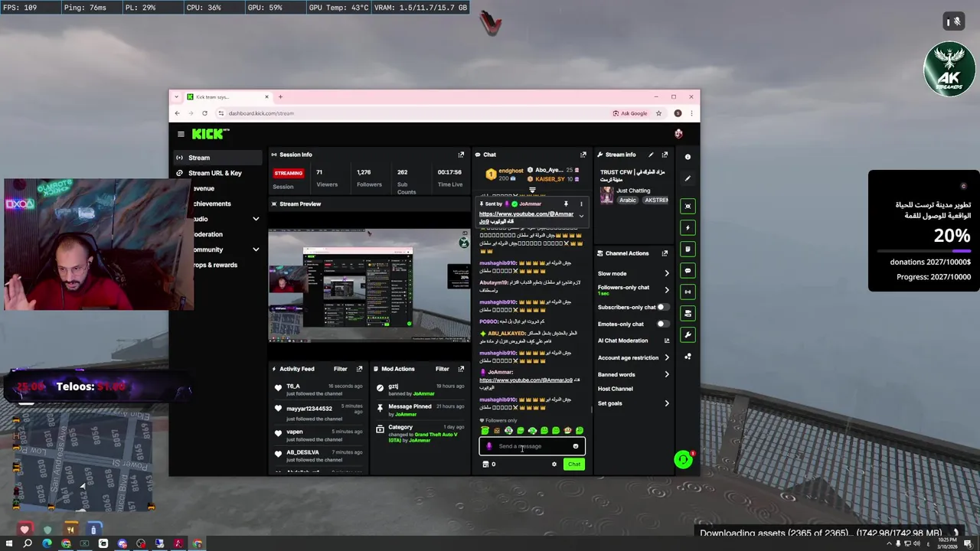This screenshot has width=980, height=551.
Task: Expand Slow mode options
Action: click(x=666, y=273)
